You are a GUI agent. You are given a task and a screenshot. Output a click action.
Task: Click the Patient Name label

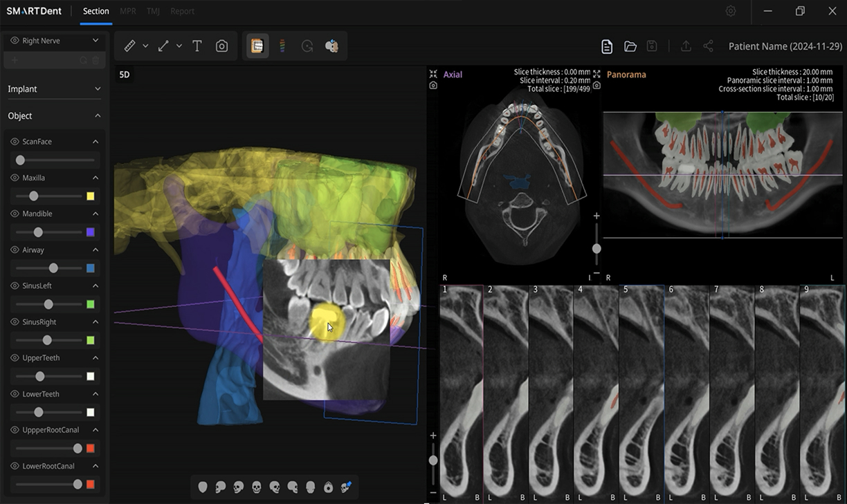tap(785, 46)
